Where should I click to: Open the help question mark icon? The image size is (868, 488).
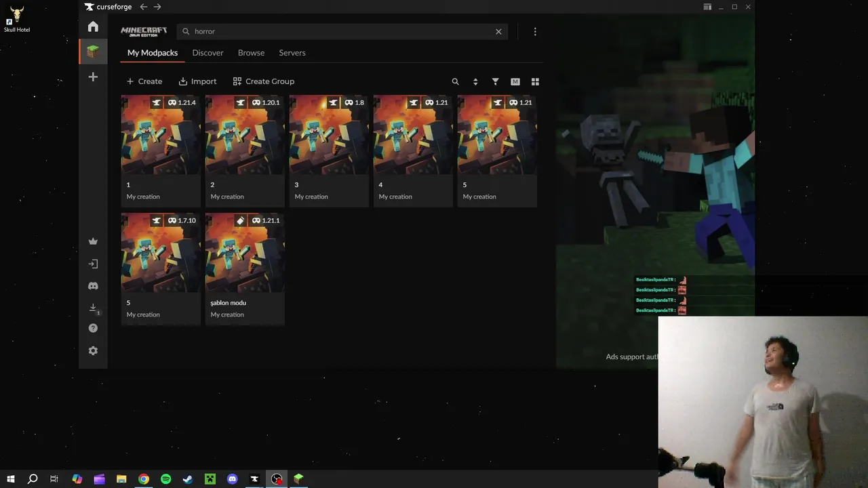93,328
